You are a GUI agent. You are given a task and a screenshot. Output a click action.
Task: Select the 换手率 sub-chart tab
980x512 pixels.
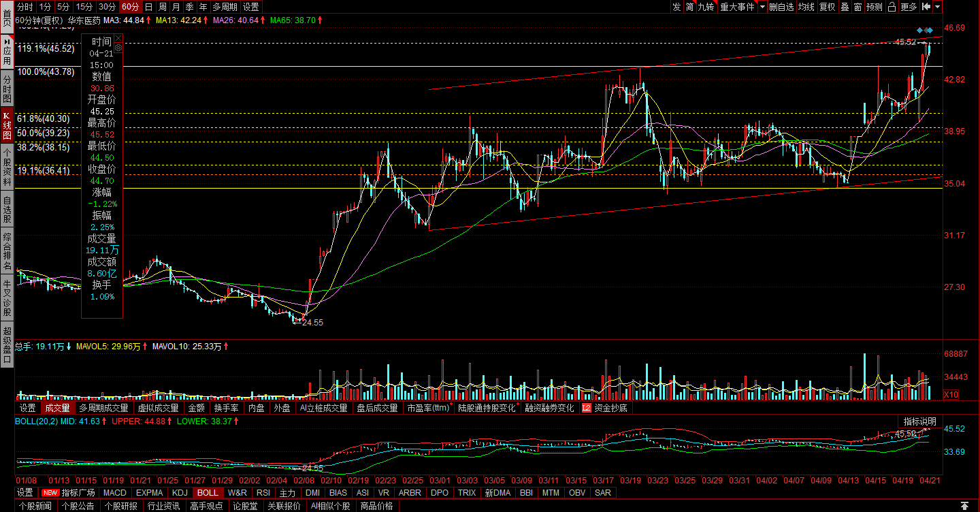(x=226, y=409)
